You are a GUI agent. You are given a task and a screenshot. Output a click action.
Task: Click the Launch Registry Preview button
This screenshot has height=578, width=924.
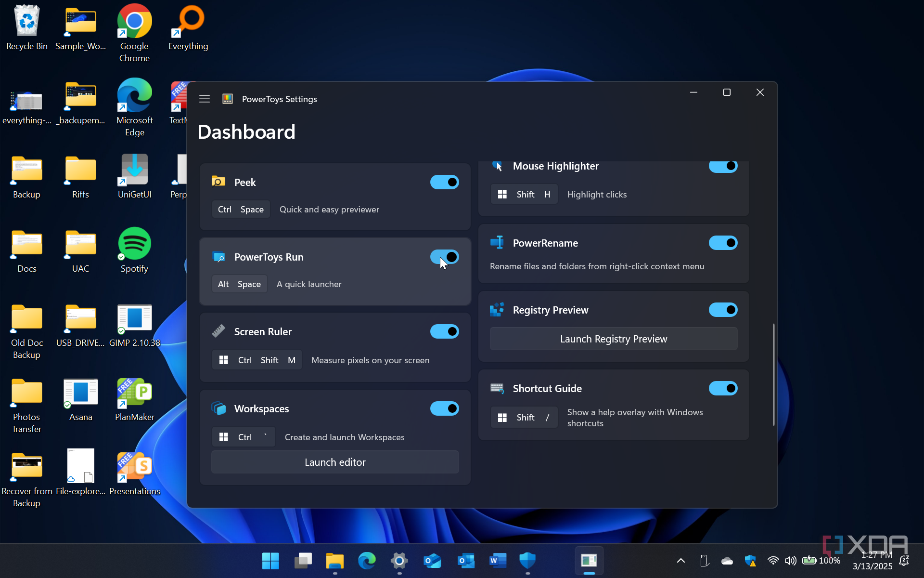pos(614,339)
